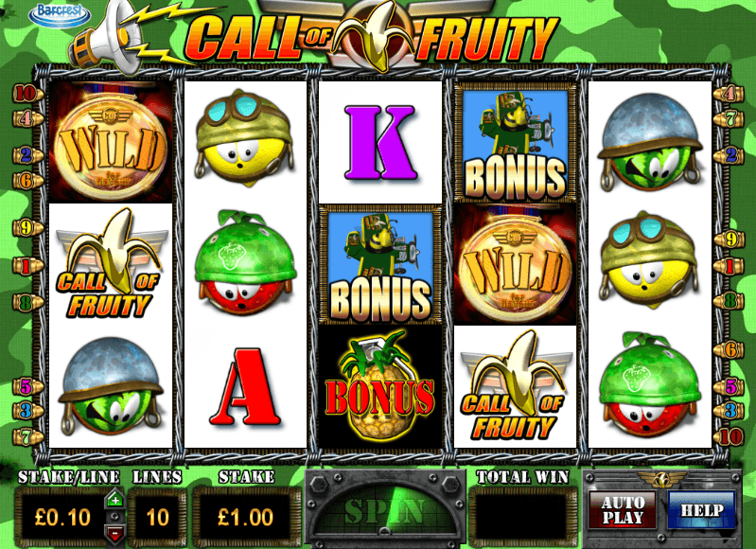This screenshot has height=549, width=756.
Task: Click the plane BONUS symbol on reel three
Action: [x=380, y=264]
